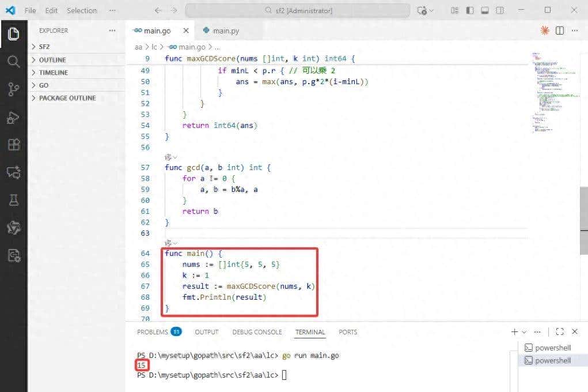Viewport: 588px width, 392px height.
Task: Toggle the secondary side bar layout button
Action: coord(500,10)
